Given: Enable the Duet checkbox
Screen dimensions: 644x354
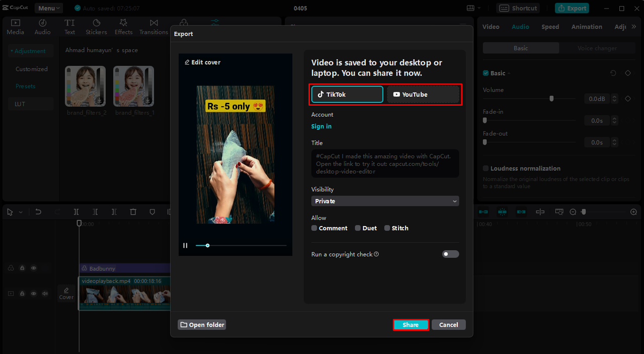Looking at the screenshot, I should tap(358, 228).
